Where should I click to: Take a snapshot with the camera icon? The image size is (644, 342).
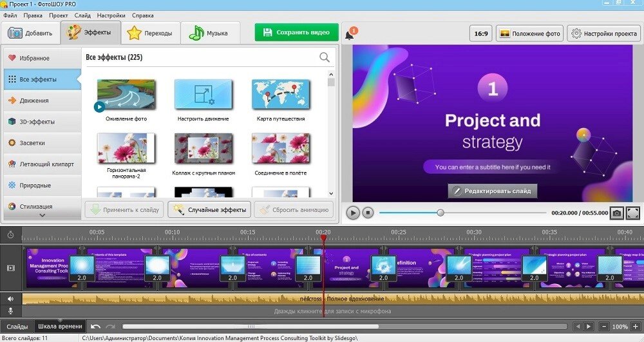coord(616,213)
